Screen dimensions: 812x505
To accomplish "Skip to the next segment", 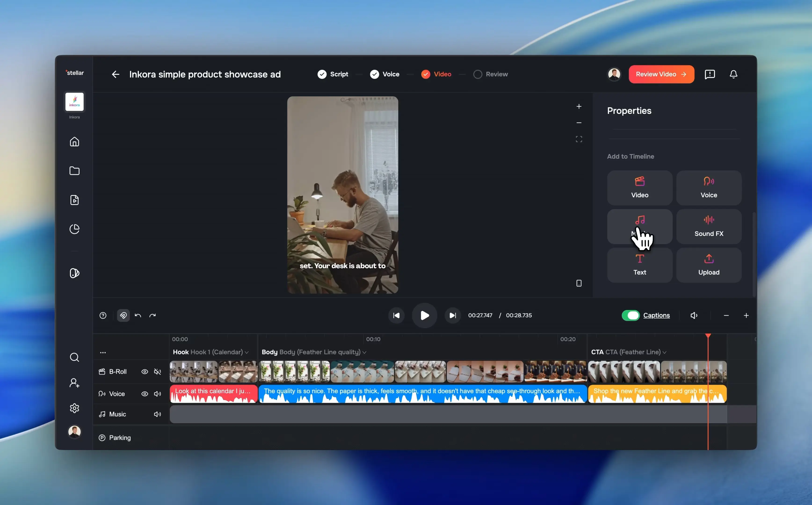I will (x=453, y=315).
